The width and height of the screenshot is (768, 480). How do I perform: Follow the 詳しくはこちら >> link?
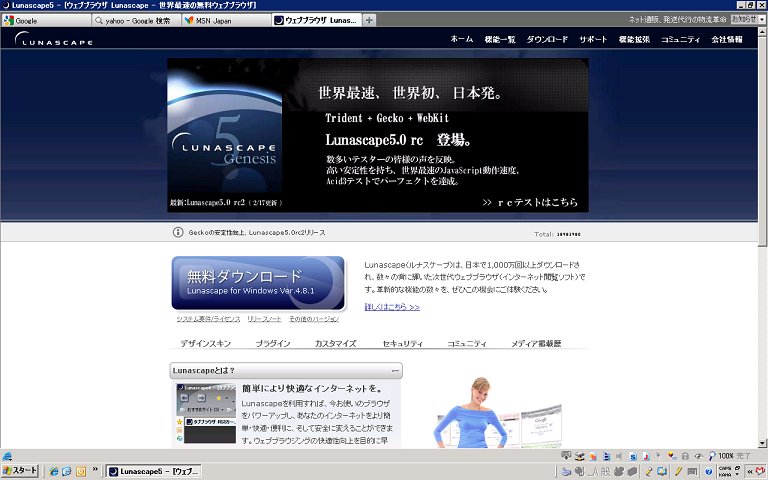(392, 307)
